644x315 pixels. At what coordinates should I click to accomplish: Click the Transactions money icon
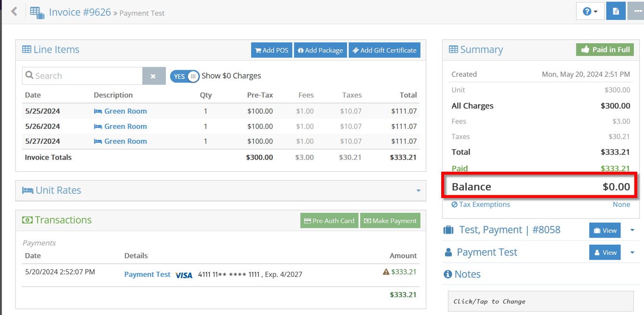(27, 220)
